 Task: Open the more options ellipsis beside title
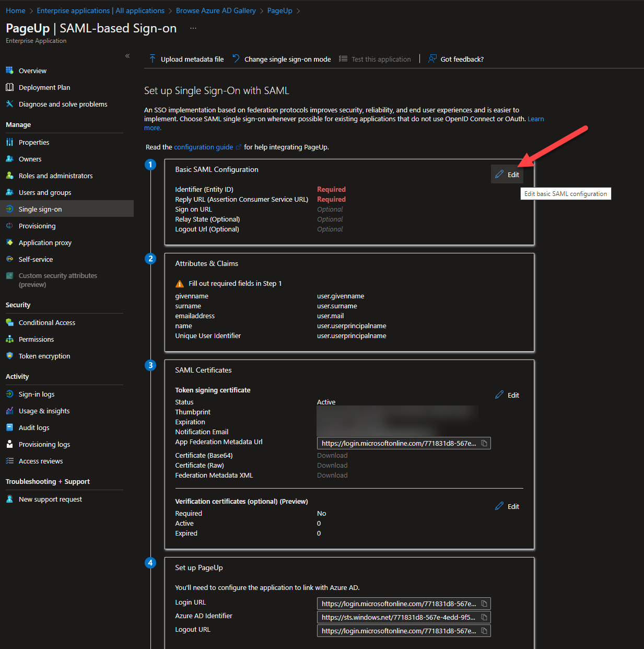(x=193, y=28)
